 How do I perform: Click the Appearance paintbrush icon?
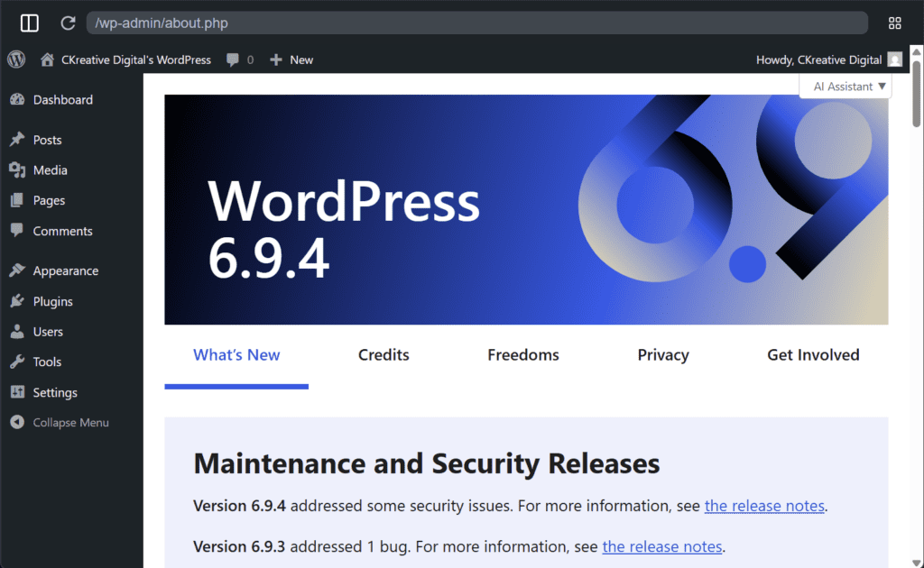tap(19, 270)
